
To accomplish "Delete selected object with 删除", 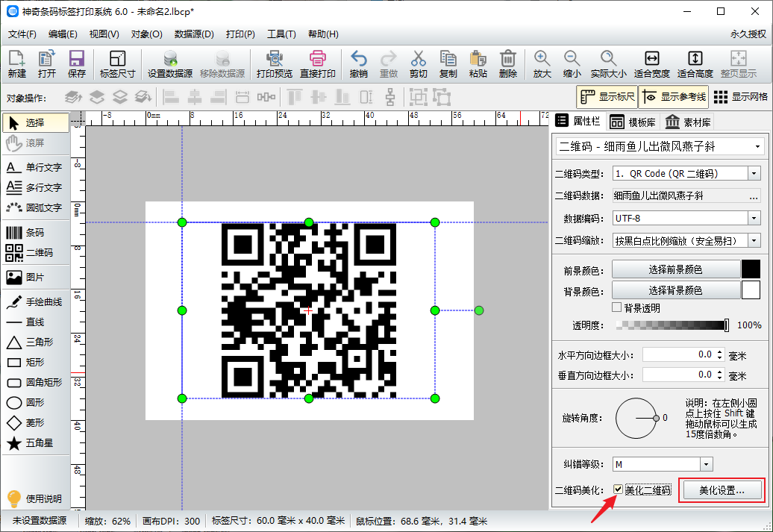I will click(508, 64).
